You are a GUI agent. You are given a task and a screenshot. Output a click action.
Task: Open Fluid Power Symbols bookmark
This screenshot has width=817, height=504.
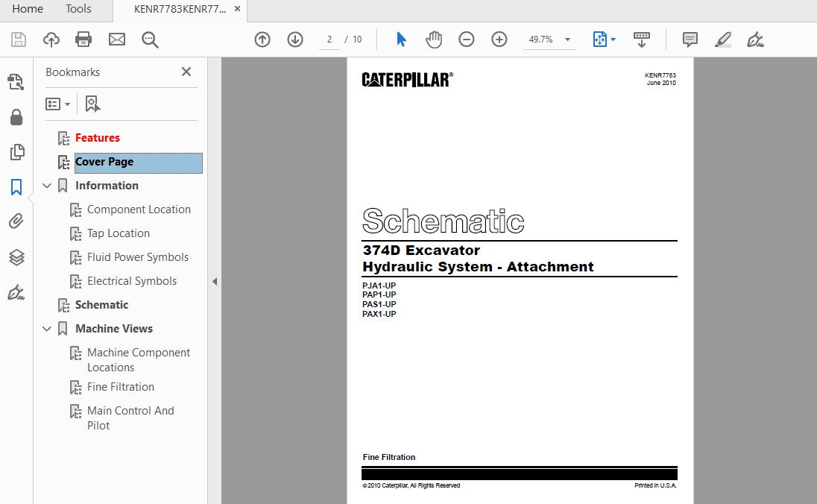(x=138, y=257)
